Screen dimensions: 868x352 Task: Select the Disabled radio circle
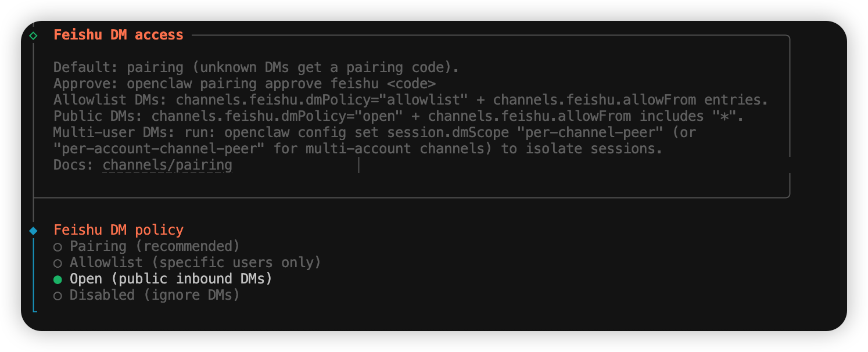58,296
